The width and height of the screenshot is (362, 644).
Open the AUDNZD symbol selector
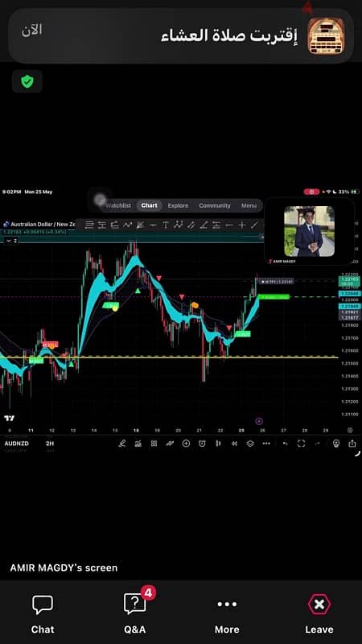click(17, 444)
